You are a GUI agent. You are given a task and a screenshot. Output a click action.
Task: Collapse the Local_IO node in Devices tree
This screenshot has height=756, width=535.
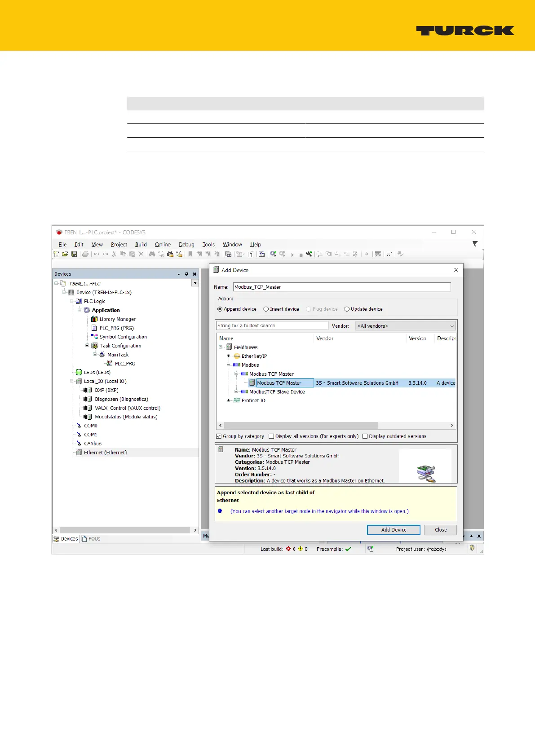71,381
